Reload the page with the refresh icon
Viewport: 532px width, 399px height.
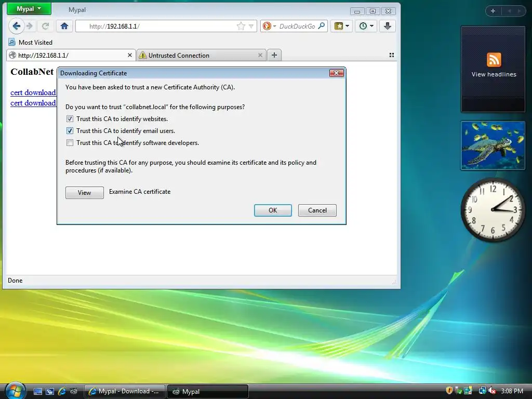point(46,26)
